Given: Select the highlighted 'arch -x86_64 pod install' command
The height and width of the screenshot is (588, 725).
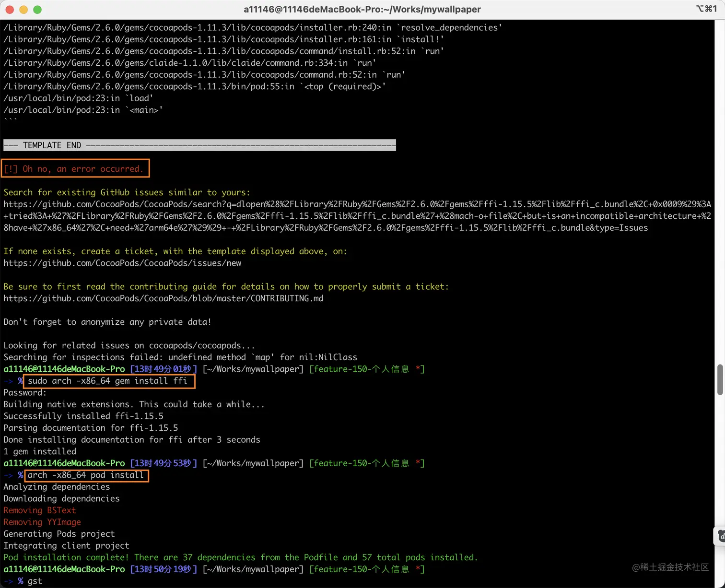Looking at the screenshot, I should coord(85,475).
